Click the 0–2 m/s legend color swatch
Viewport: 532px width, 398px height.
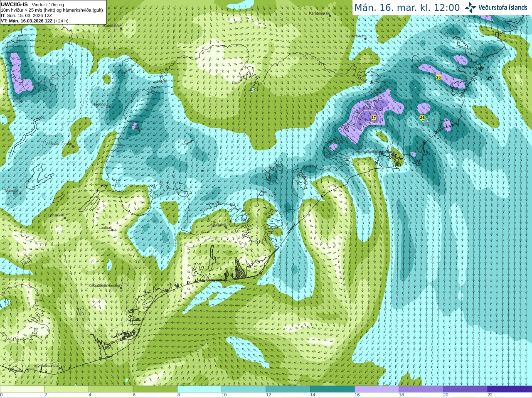click(x=22, y=389)
